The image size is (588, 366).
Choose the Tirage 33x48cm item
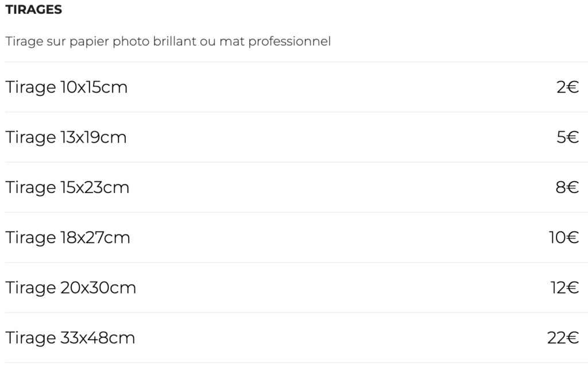click(x=70, y=338)
